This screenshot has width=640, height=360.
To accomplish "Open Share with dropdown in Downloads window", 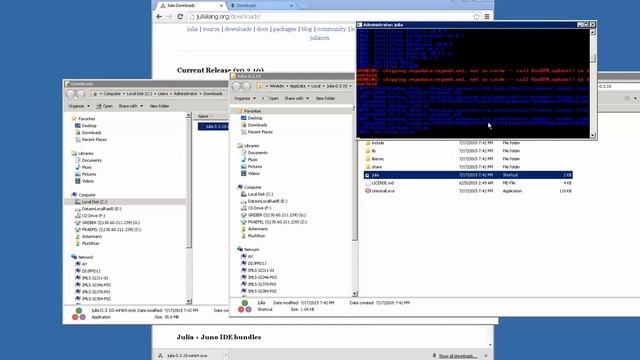I will pyautogui.click(x=131, y=106).
